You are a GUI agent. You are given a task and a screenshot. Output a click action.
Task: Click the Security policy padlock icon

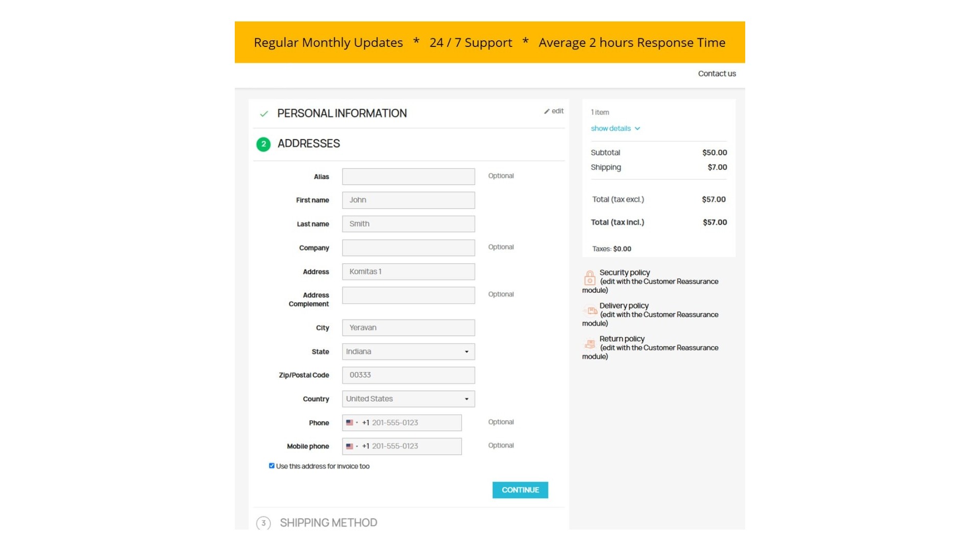click(590, 278)
